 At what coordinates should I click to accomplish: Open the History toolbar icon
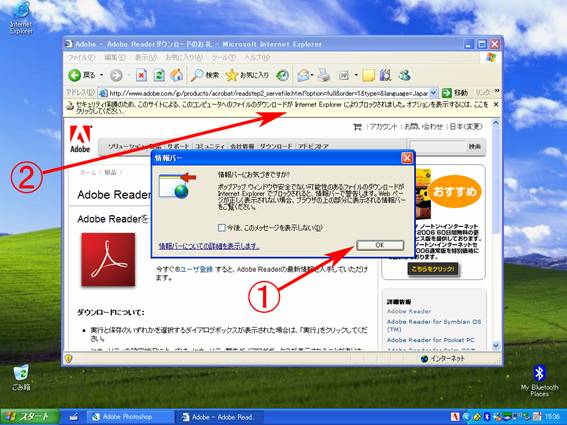(282, 75)
